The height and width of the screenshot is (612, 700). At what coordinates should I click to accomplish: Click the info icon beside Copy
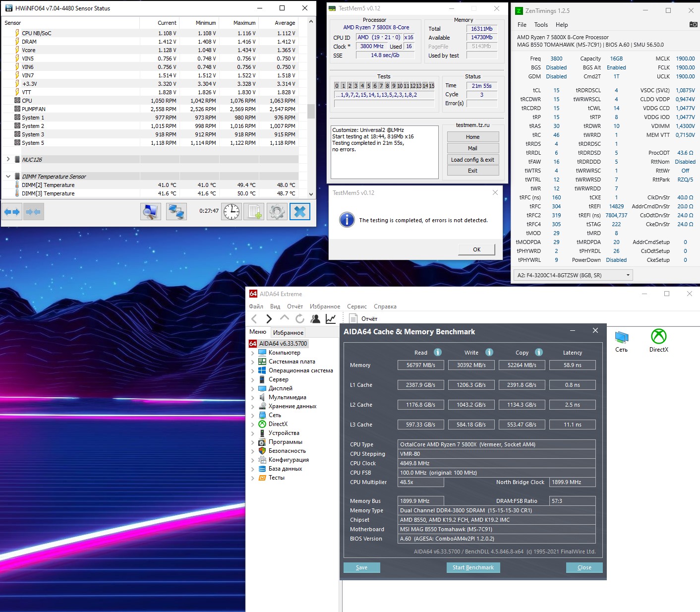539,352
